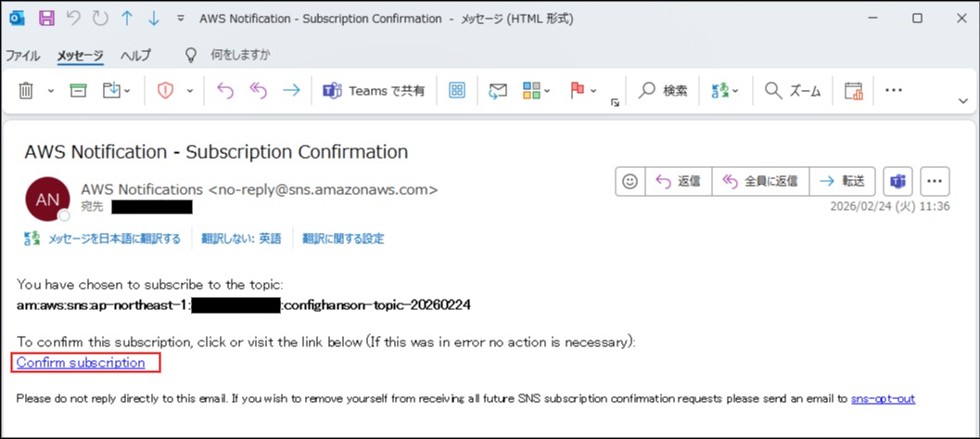Image resolution: width=980 pixels, height=439 pixels.
Task: Archive this message using the archive icon
Action: click(79, 90)
